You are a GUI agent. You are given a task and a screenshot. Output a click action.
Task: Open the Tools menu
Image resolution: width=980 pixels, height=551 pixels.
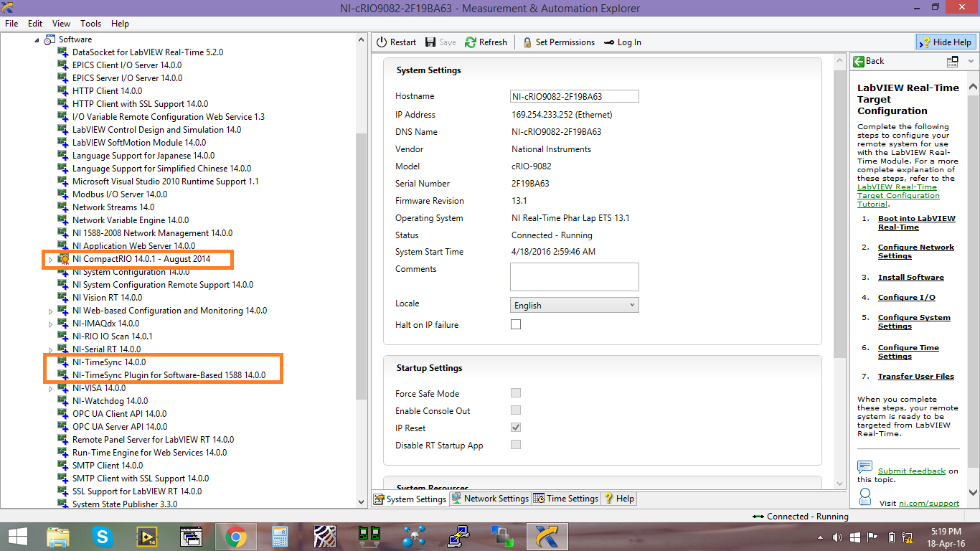pos(91,24)
